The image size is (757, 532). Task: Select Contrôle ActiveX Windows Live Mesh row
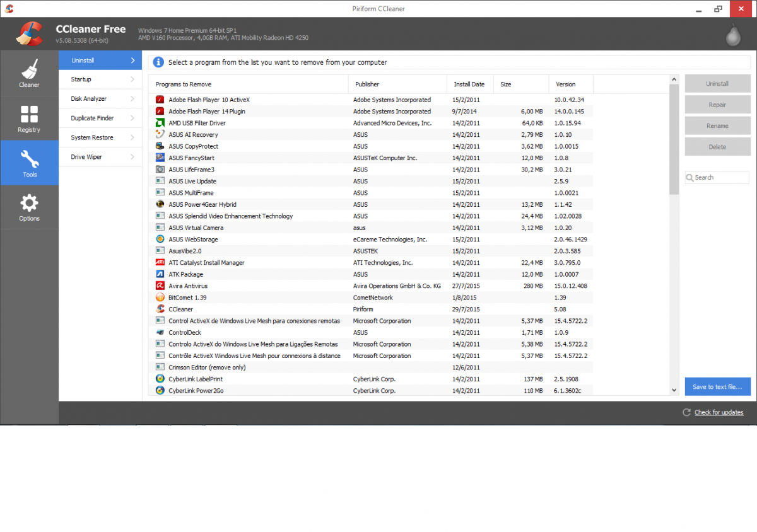click(371, 356)
